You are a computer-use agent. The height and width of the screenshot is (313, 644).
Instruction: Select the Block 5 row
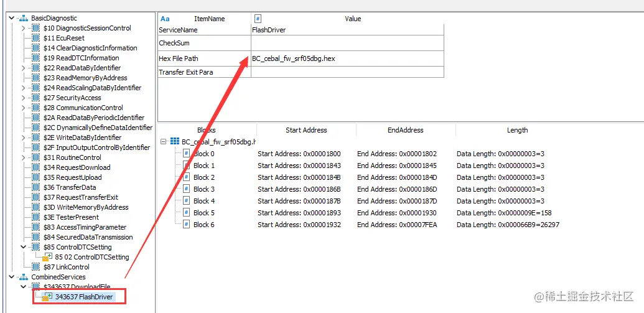(x=204, y=213)
